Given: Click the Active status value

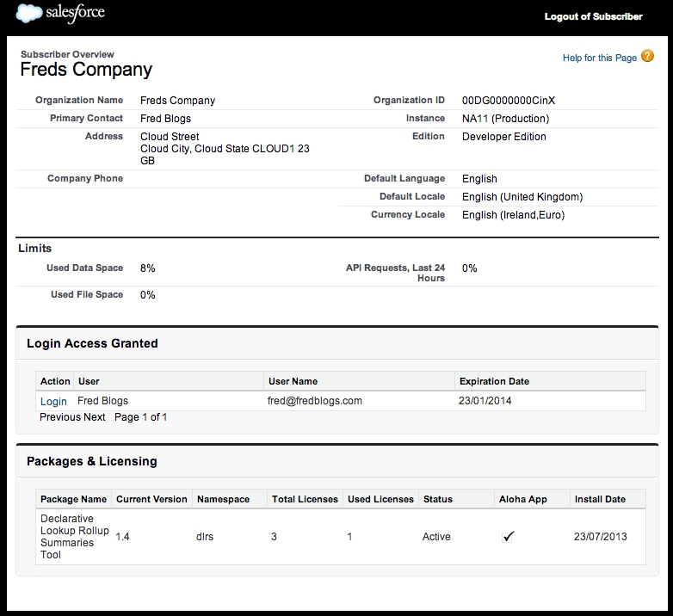Looking at the screenshot, I should [436, 537].
